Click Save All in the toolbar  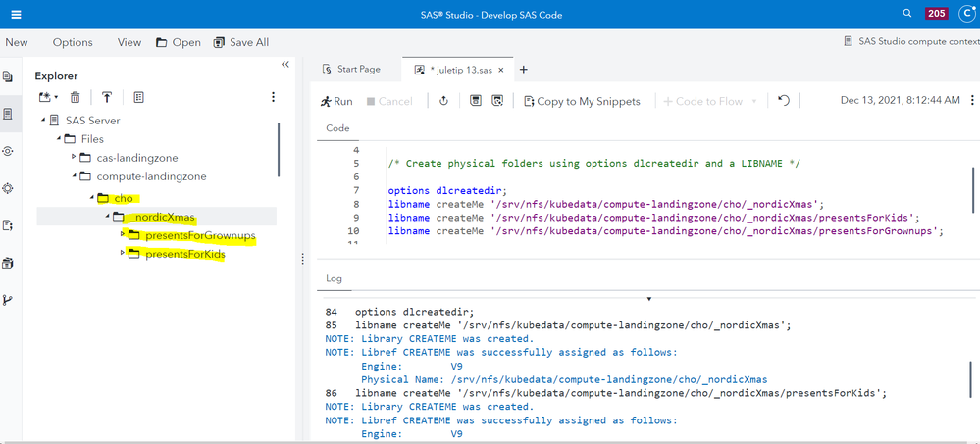[239, 42]
